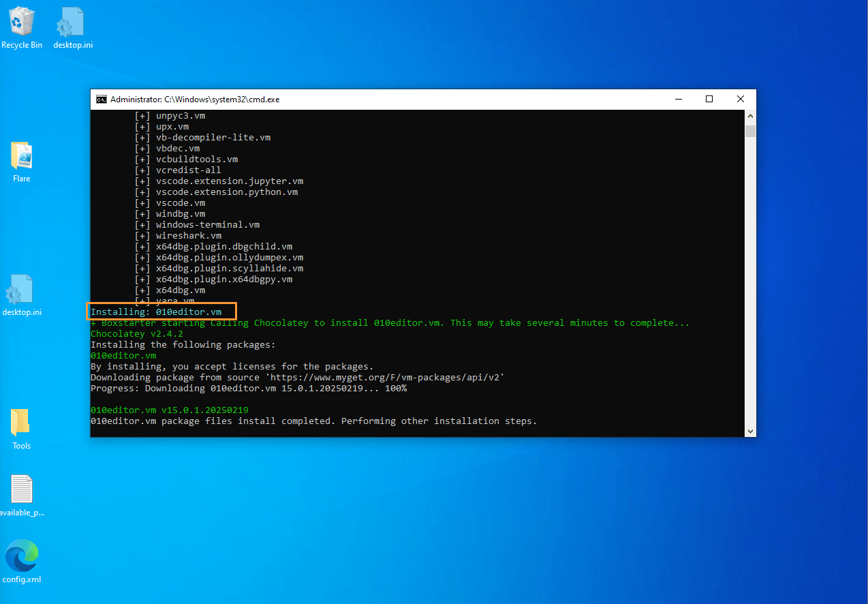The image size is (868, 604).
Task: Select the available_p... text file icon
Action: tap(22, 496)
